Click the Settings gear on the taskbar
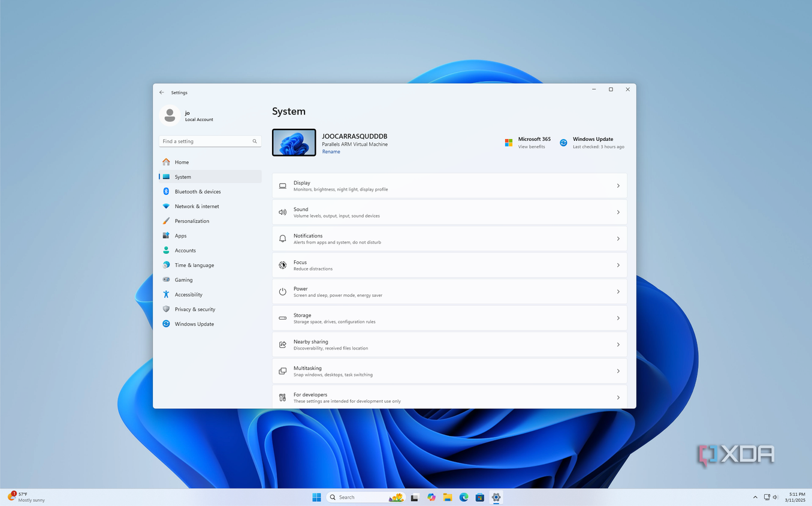Screen dimensions: 812x506 [x=496, y=497]
